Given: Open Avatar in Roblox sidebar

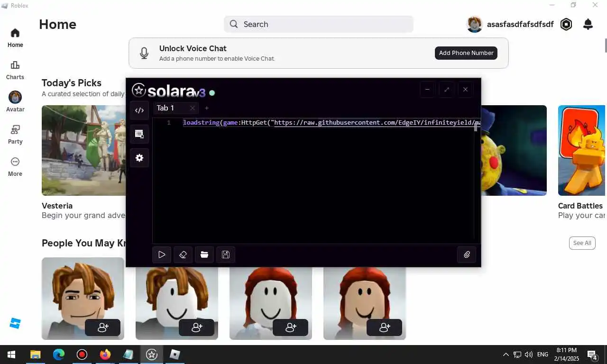Looking at the screenshot, I should click(15, 102).
